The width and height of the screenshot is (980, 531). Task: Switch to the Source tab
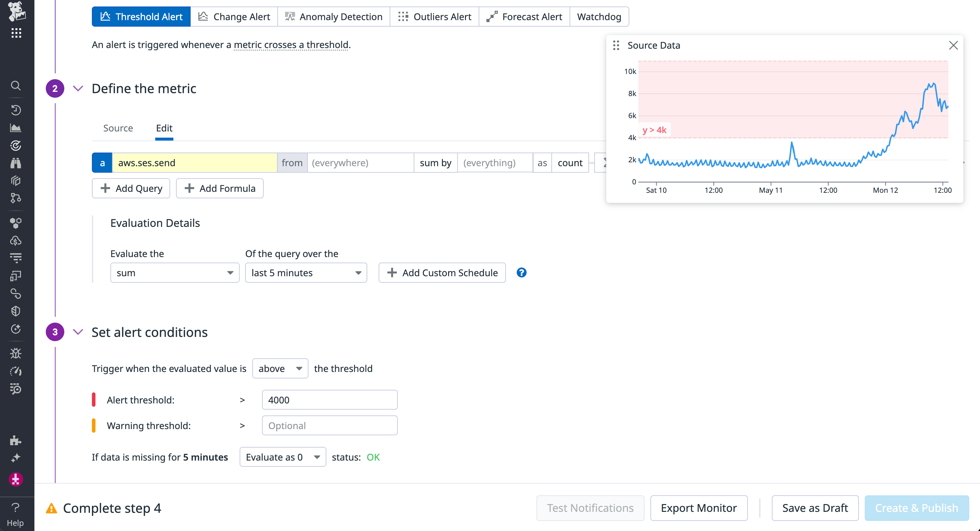click(118, 128)
